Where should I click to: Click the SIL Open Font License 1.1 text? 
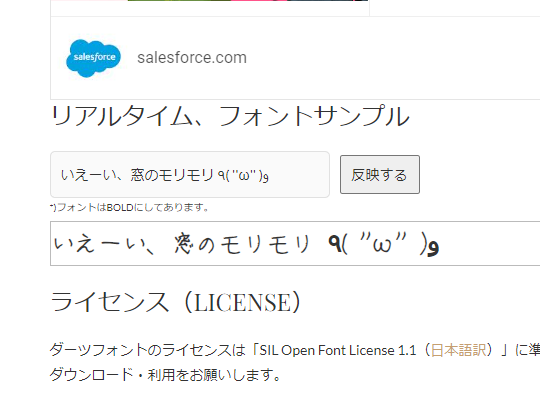[x=338, y=350]
